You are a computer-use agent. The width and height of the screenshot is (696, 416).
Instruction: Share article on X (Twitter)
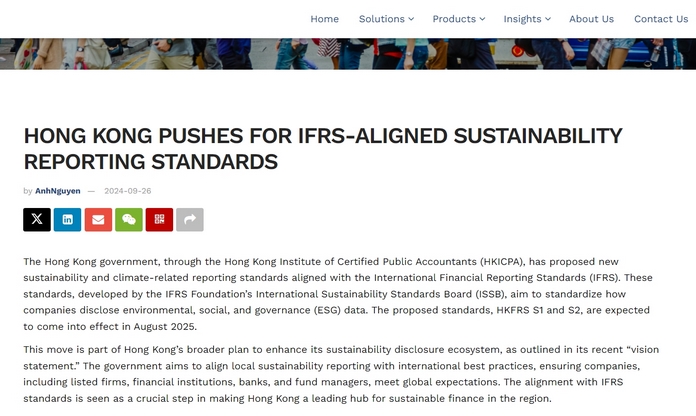pyautogui.click(x=37, y=219)
